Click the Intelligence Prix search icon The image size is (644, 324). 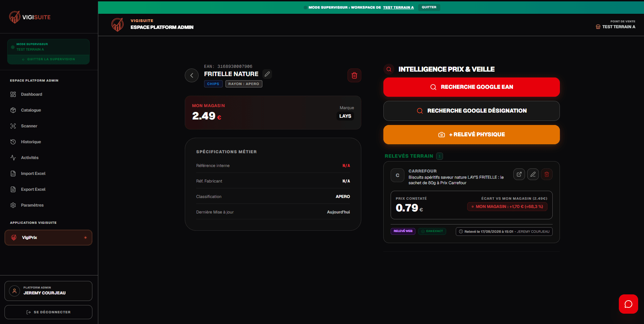[389, 69]
